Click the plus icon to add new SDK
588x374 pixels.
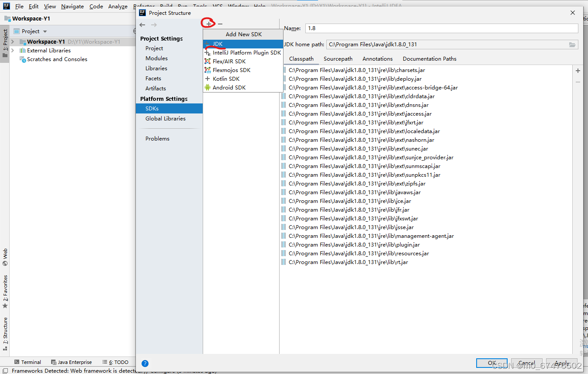point(209,24)
